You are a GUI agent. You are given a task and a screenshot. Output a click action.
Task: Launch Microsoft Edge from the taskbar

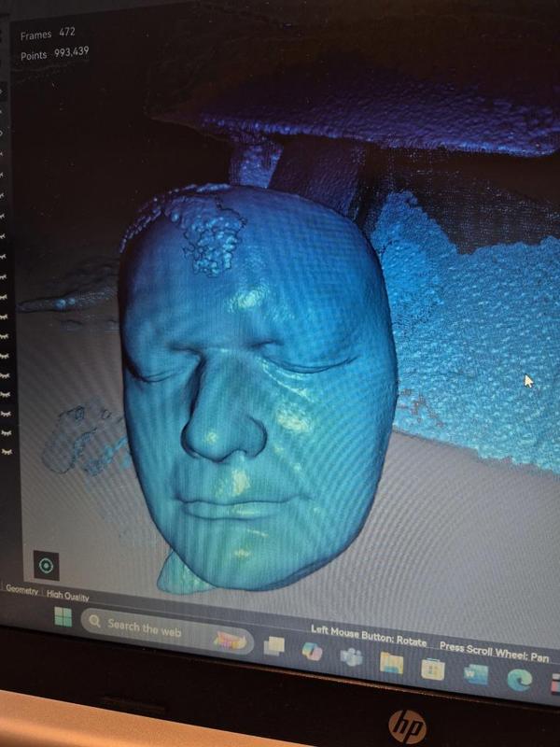[519, 681]
